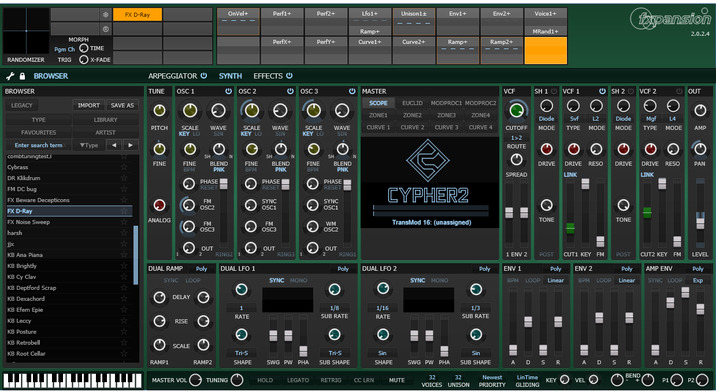Click the LEGATO button
Screen dimensions: 716x392
click(298, 380)
